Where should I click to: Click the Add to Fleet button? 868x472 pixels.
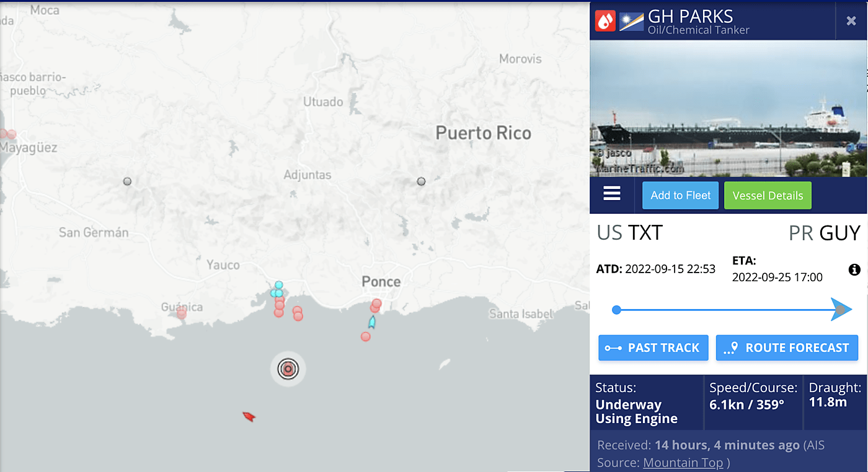(x=680, y=195)
